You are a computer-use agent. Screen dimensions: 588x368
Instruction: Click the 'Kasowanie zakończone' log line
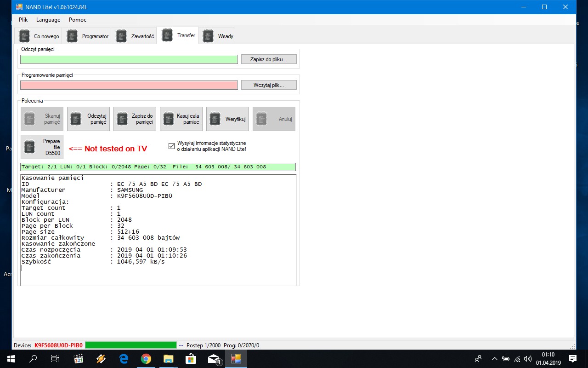(x=58, y=244)
